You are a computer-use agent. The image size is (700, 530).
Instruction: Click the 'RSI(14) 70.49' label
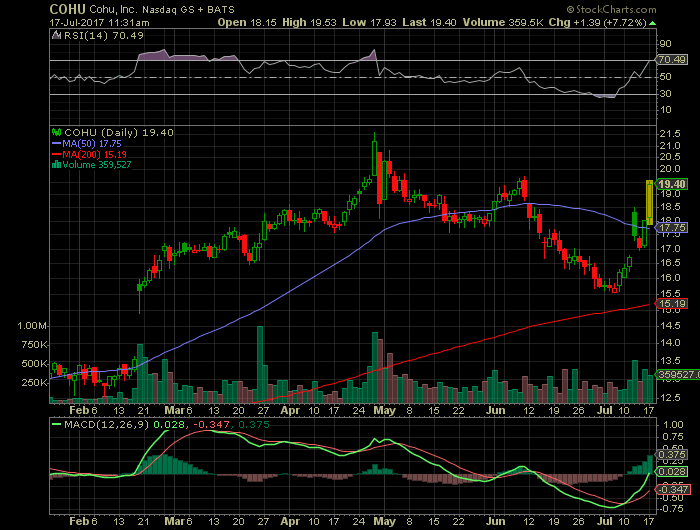pyautogui.click(x=104, y=36)
